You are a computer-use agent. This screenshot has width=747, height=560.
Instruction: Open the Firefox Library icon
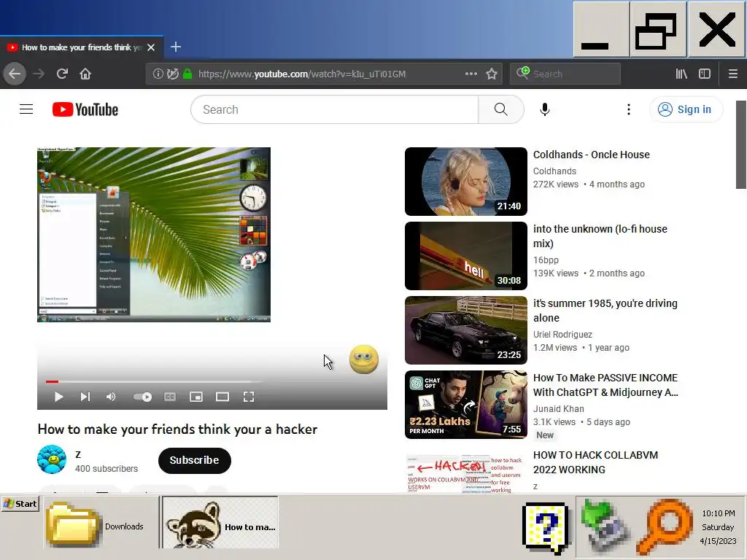coord(681,74)
